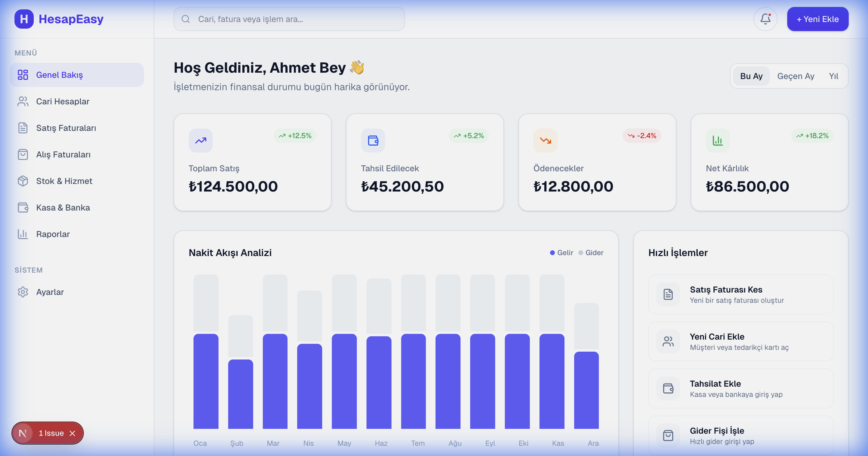Click the Stok & Hizmet box icon

[23, 181]
